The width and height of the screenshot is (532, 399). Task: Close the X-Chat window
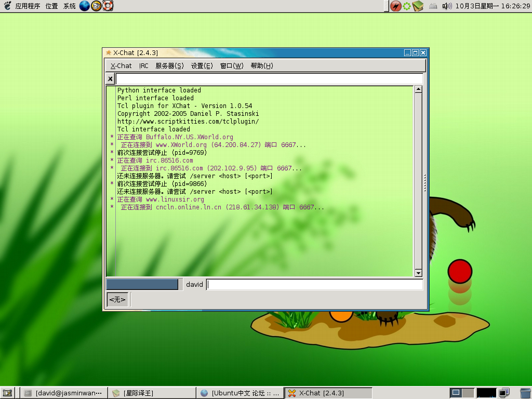pyautogui.click(x=423, y=52)
